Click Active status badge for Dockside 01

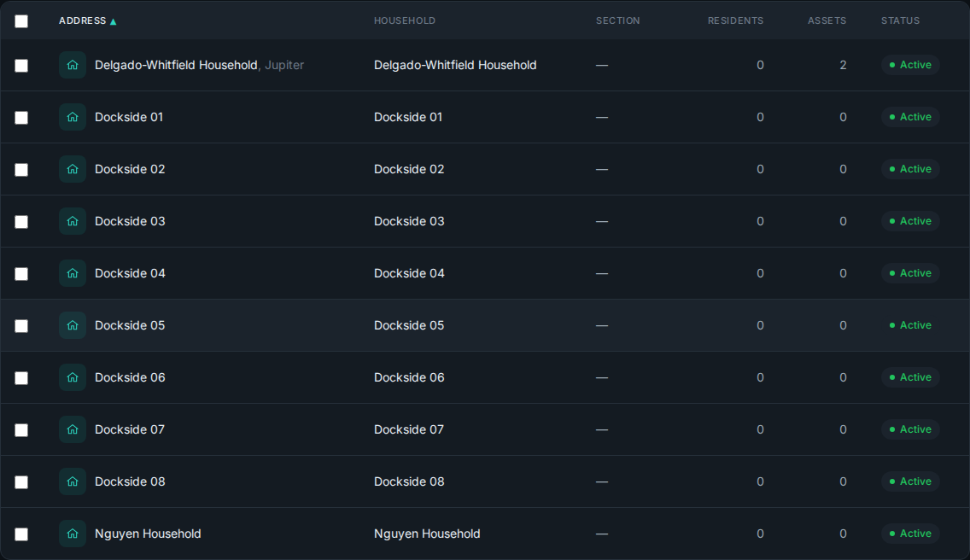click(910, 117)
